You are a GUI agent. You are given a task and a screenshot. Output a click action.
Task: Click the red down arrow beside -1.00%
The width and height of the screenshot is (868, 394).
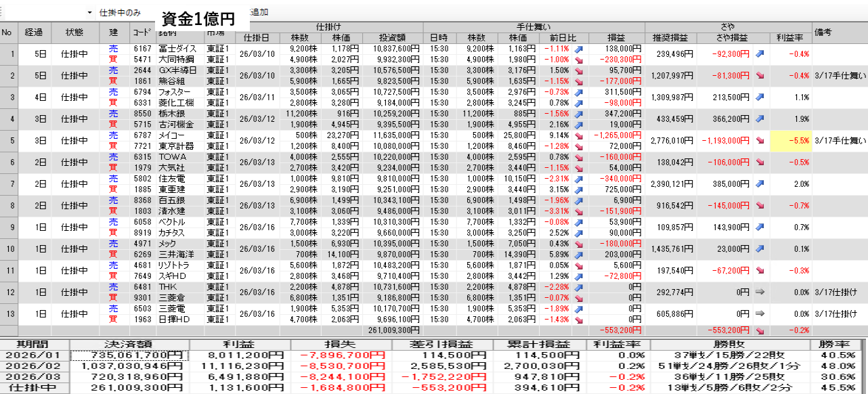click(579, 60)
